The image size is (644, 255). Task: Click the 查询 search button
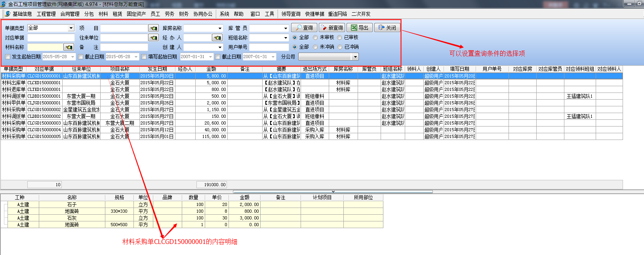pyautogui.click(x=304, y=28)
